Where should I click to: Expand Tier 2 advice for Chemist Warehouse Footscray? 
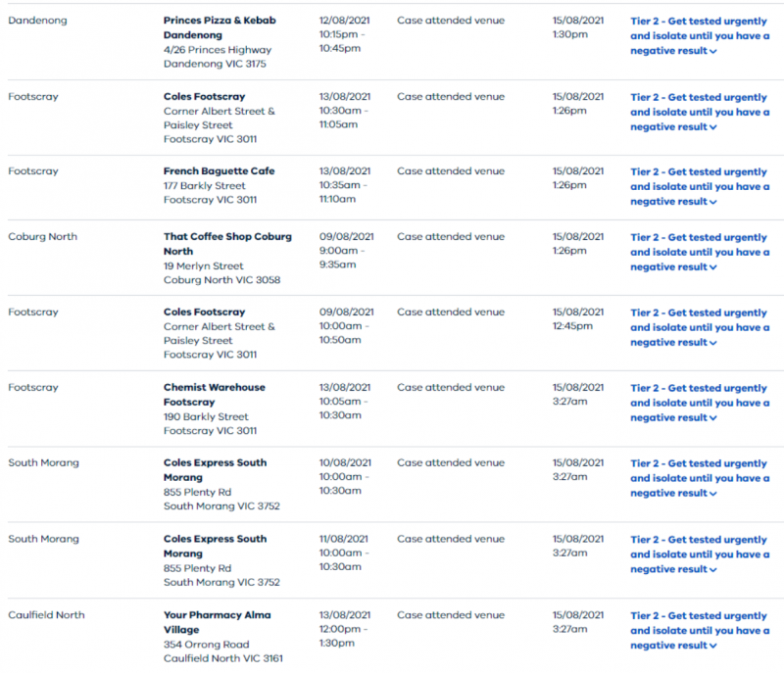coord(699,403)
